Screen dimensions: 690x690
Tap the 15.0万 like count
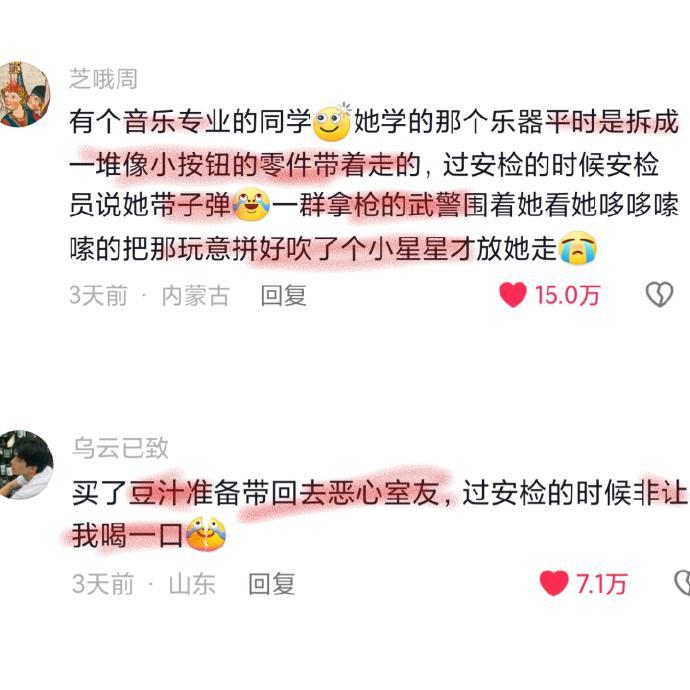[567, 295]
